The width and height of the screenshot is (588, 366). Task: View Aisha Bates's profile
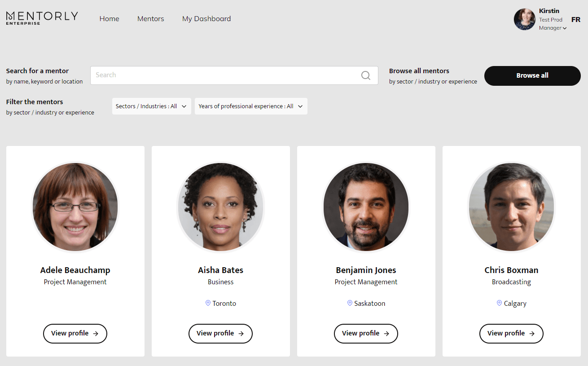tap(220, 334)
